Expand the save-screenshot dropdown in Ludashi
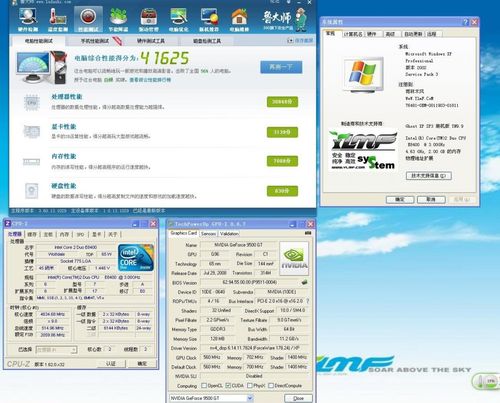 click(x=290, y=40)
